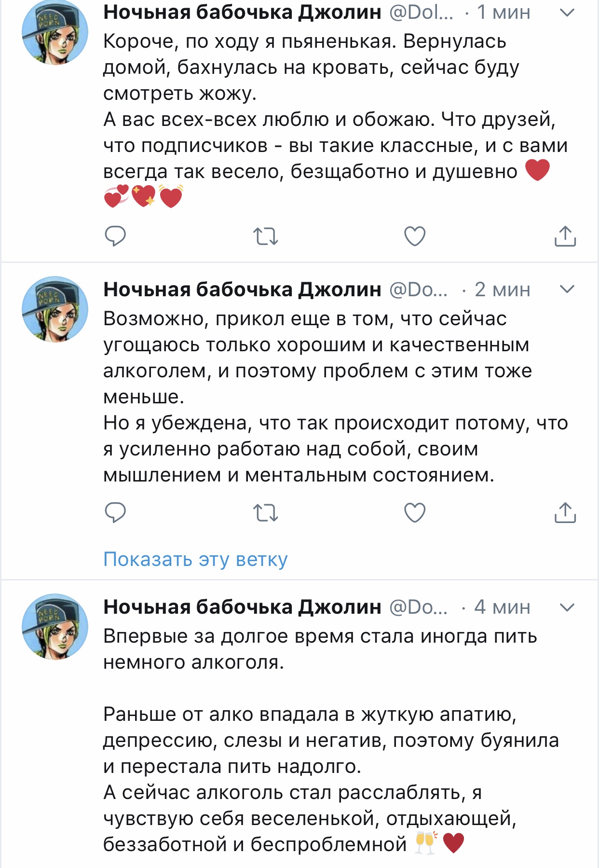Viewport: 599px width, 868px height.
Task: Retweet the 1 мин tweet
Action: tap(266, 236)
